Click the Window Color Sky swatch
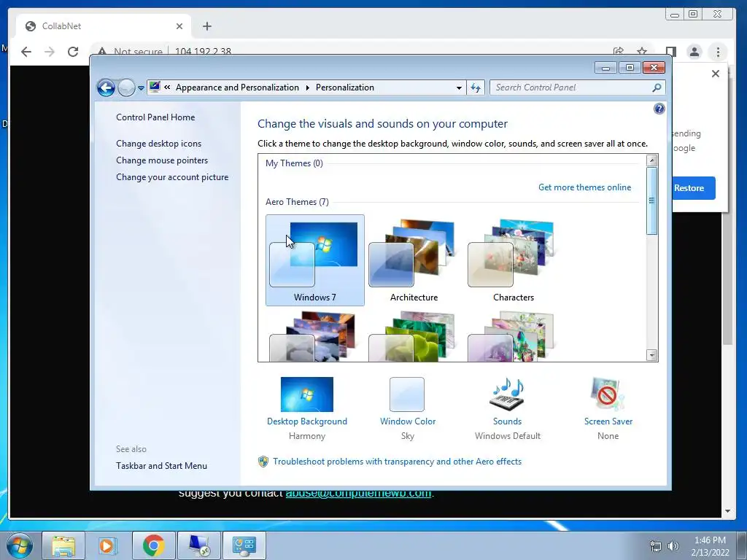This screenshot has height=560, width=747. [407, 394]
